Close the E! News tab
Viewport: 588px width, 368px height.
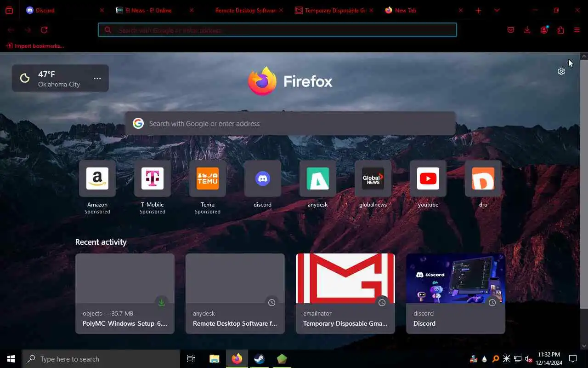pyautogui.click(x=192, y=10)
